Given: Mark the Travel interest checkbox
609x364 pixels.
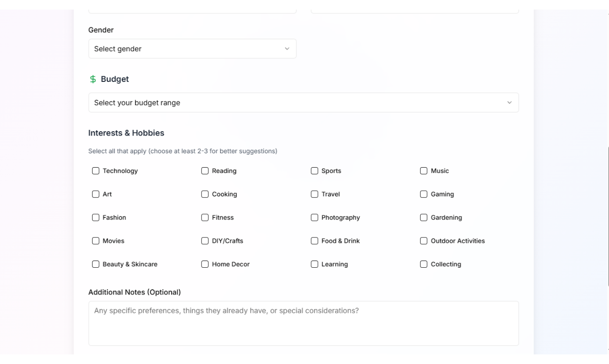Looking at the screenshot, I should pos(315,194).
